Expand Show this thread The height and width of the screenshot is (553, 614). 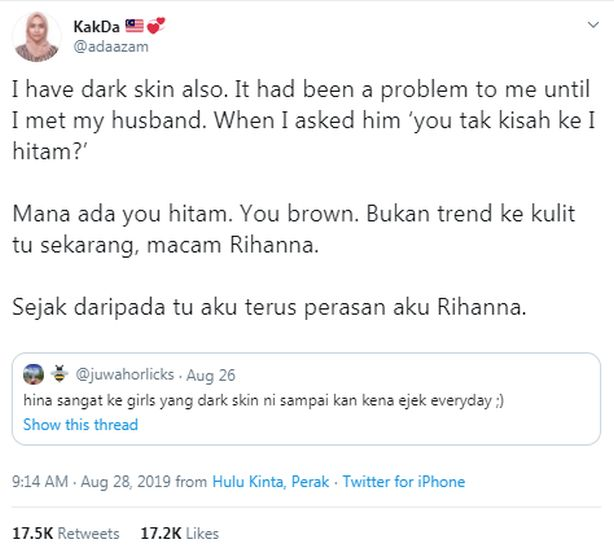[x=80, y=424]
